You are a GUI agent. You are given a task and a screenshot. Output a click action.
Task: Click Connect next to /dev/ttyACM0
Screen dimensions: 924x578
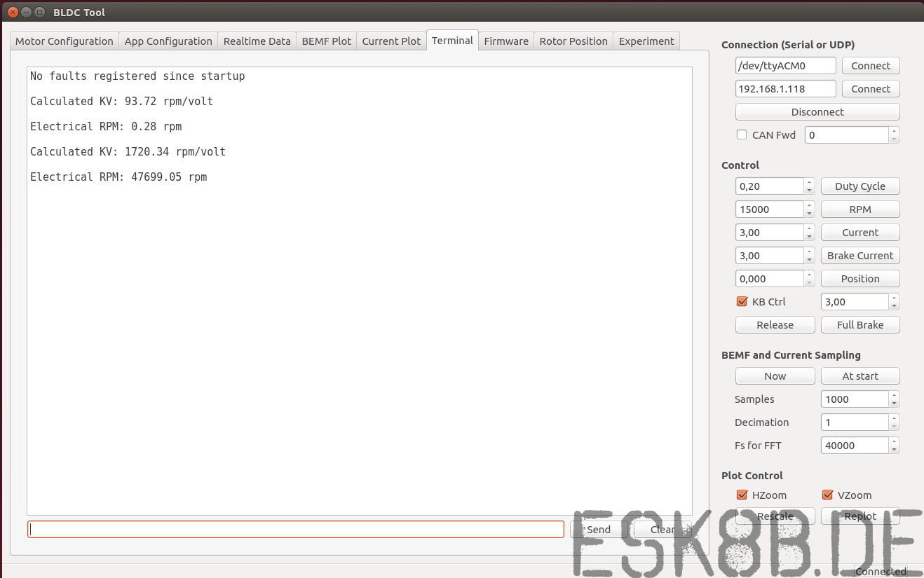(871, 66)
